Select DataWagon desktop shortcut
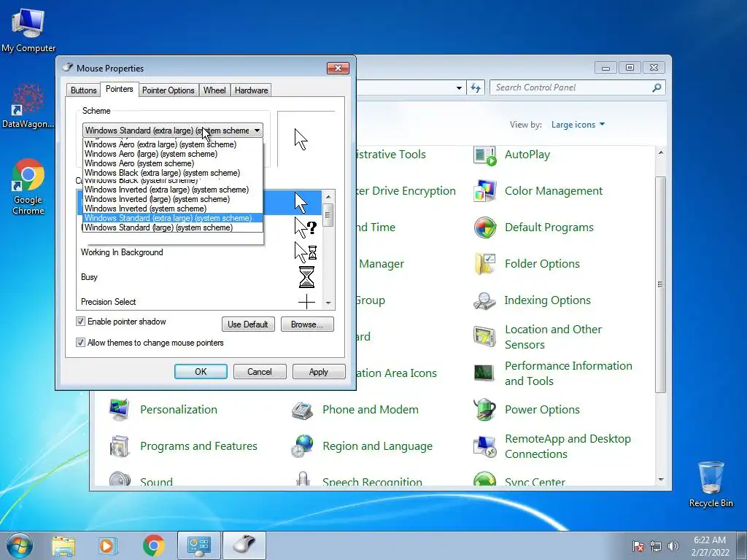This screenshot has width=747, height=560. tap(28, 106)
